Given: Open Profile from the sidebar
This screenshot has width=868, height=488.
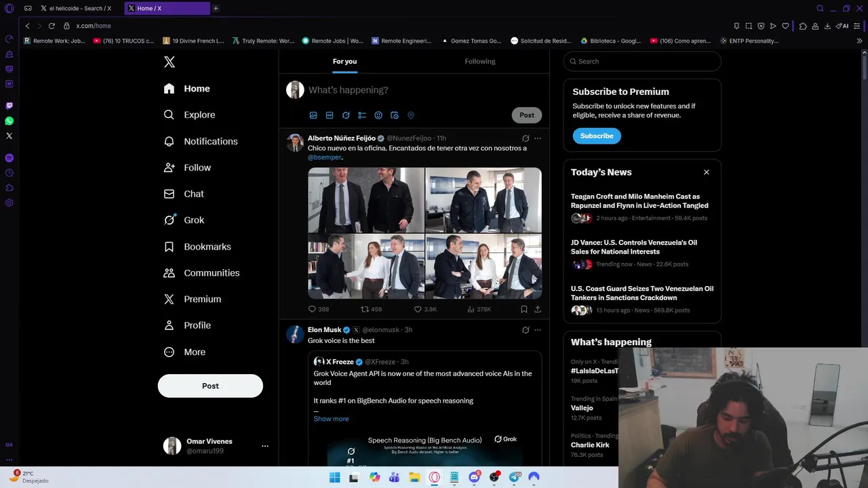Looking at the screenshot, I should 187,325.
